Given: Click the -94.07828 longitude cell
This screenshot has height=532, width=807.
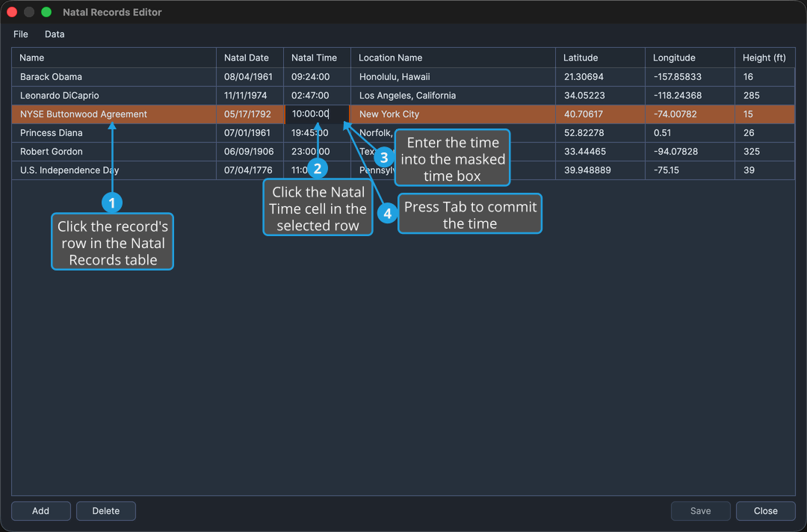Looking at the screenshot, I should pyautogui.click(x=690, y=151).
